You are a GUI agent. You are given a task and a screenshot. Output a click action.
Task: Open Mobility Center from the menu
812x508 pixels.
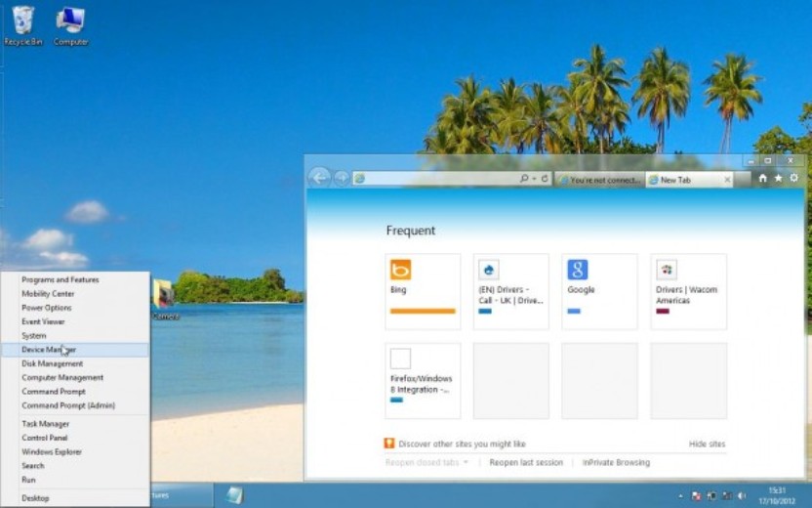[x=75, y=293]
